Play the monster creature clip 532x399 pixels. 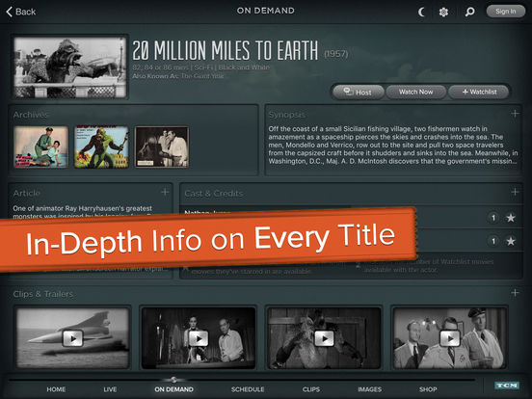point(324,338)
